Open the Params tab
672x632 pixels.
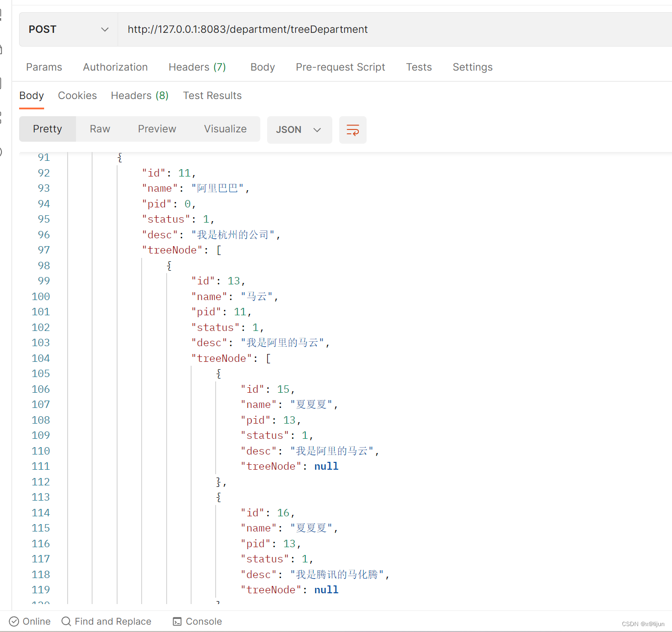tap(44, 67)
